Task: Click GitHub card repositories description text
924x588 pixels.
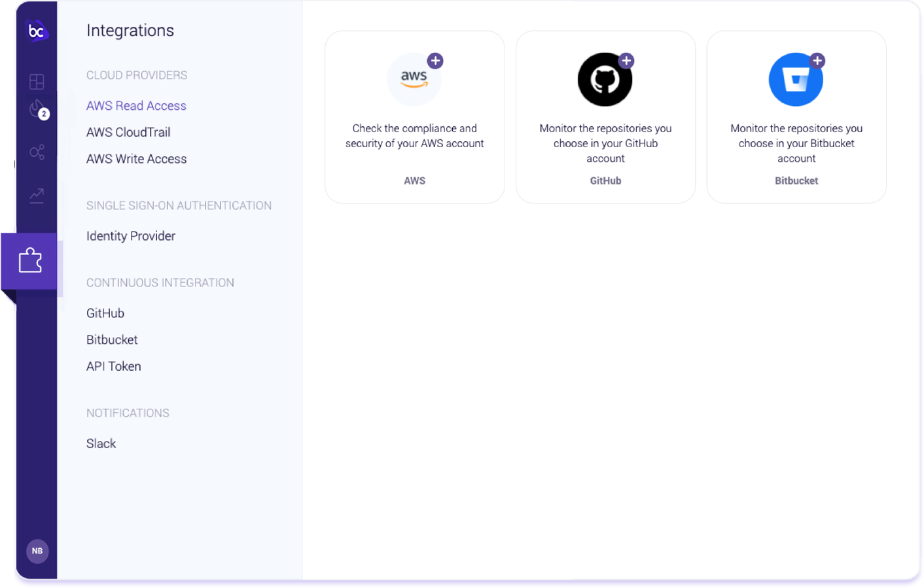Action: tap(605, 143)
